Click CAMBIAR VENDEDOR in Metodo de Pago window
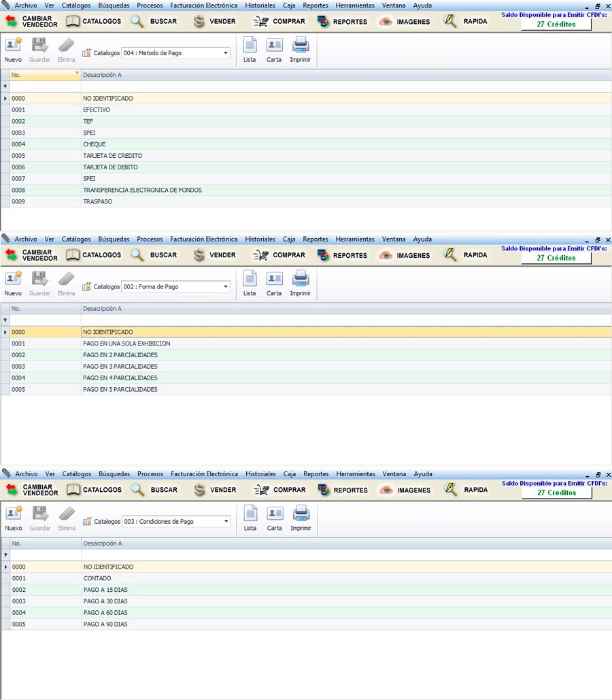This screenshot has width=612, height=700. pyautogui.click(x=31, y=22)
